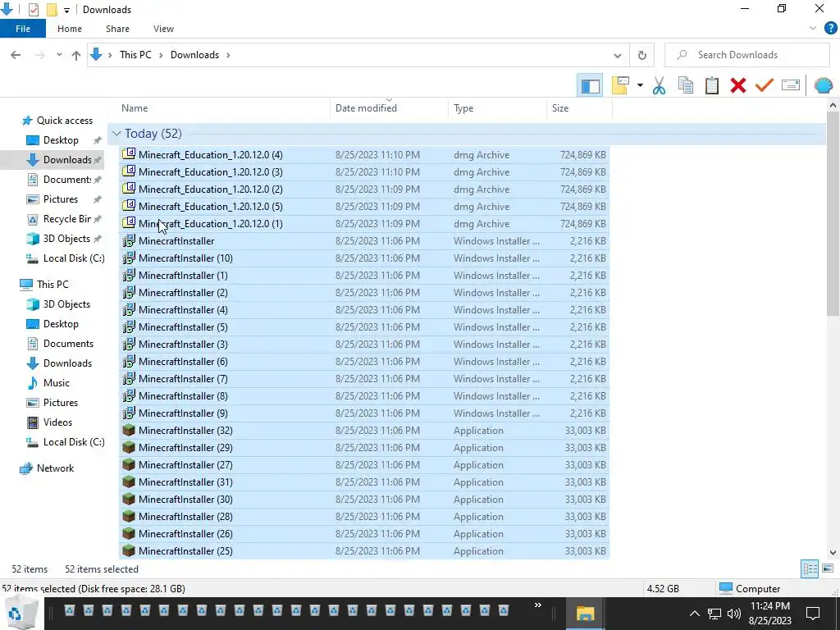Click the installer icon of MinecraftInstaller (6)
Screen dimensions: 840x630
click(129, 362)
